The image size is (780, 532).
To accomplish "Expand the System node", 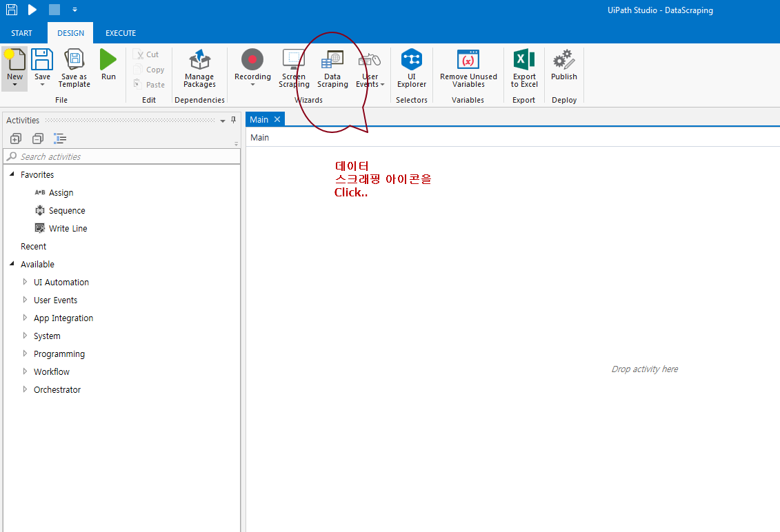I will [25, 335].
